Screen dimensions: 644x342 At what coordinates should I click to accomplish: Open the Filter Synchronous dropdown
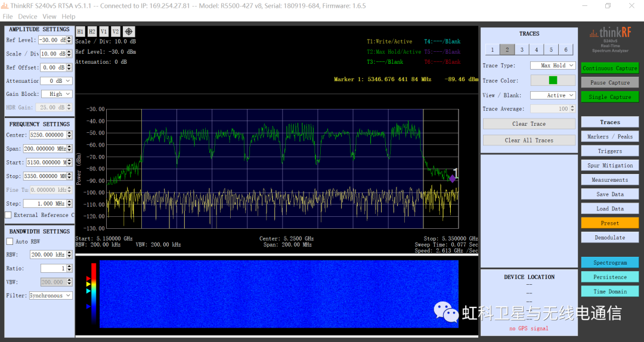click(x=51, y=296)
